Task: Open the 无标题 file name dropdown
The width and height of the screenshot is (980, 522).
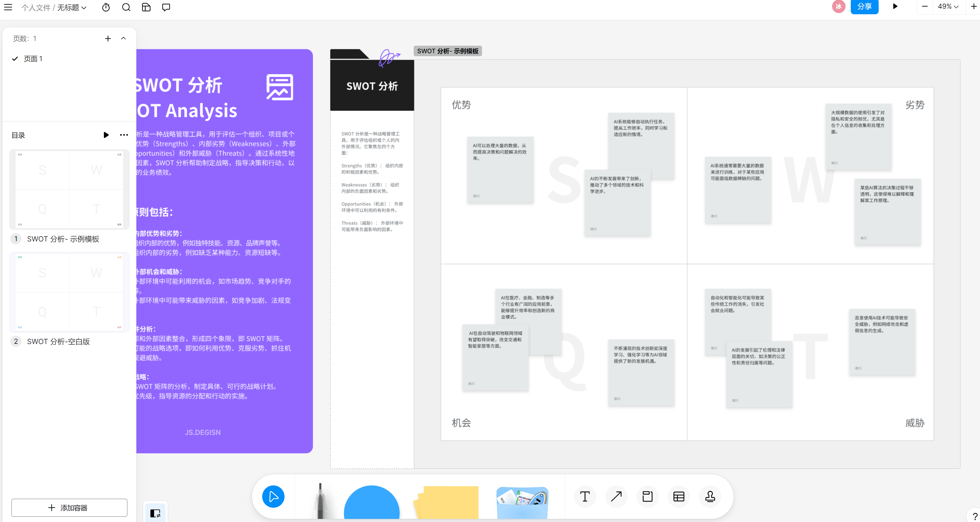Action: (72, 8)
